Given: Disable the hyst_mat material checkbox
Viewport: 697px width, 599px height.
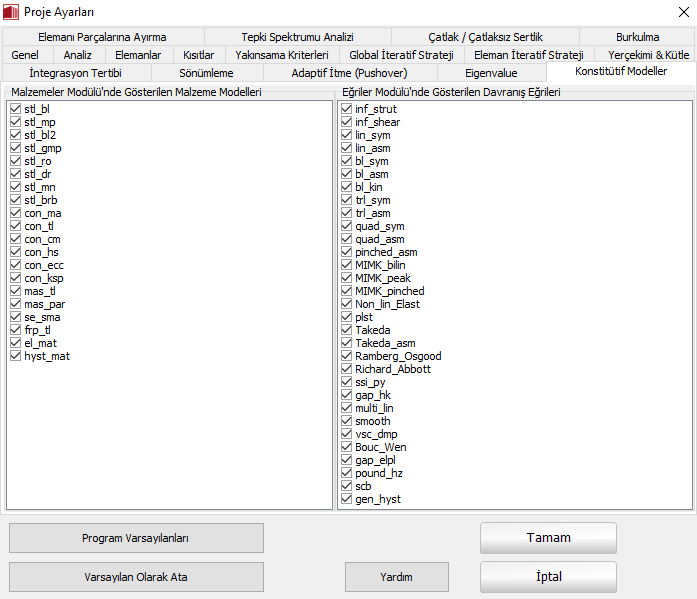Looking at the screenshot, I should (x=15, y=356).
